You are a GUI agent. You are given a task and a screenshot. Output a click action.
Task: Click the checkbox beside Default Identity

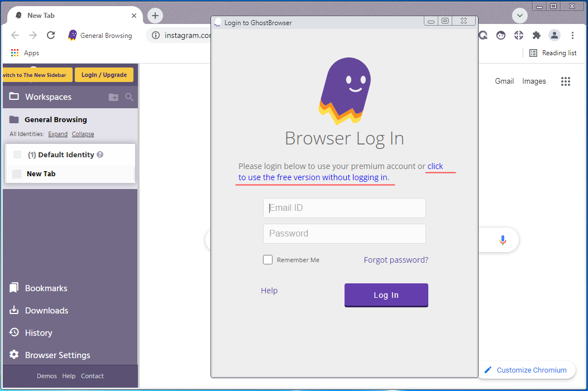coord(17,155)
